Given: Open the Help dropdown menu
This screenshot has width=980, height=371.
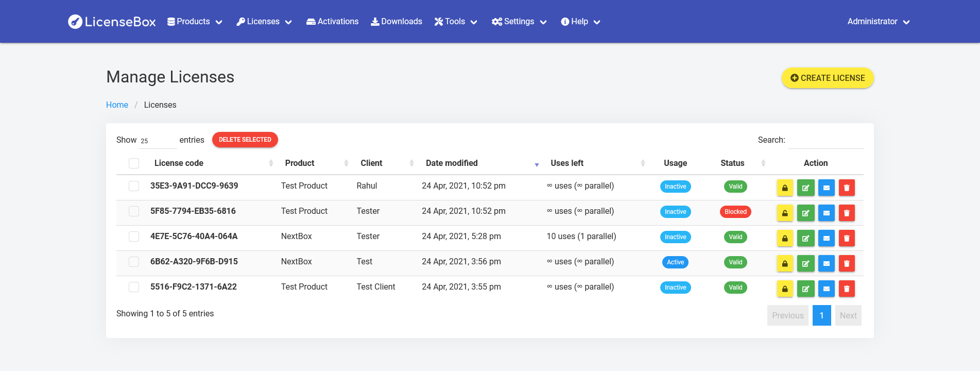Looking at the screenshot, I should 580,22.
